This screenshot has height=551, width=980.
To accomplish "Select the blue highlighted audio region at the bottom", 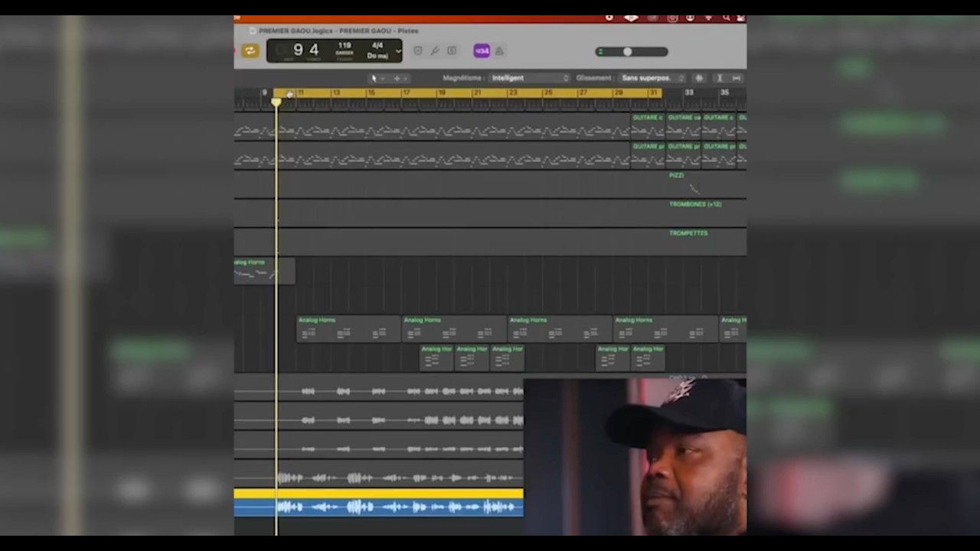I will (379, 503).
